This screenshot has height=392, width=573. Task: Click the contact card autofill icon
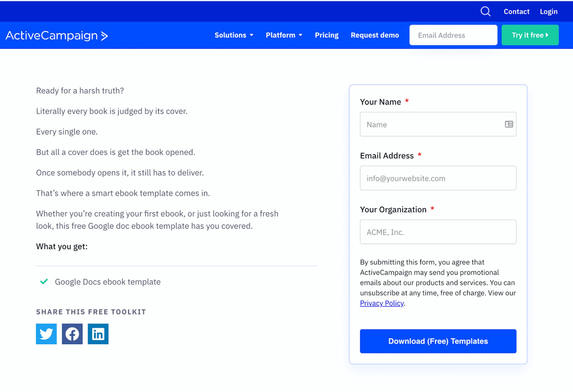click(x=509, y=124)
